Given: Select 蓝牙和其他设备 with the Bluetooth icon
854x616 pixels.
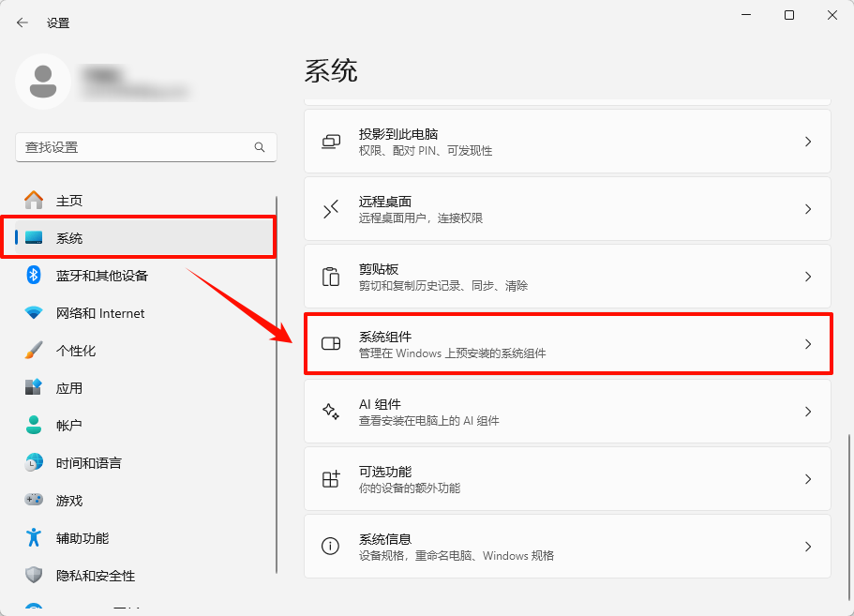Looking at the screenshot, I should coord(32,275).
